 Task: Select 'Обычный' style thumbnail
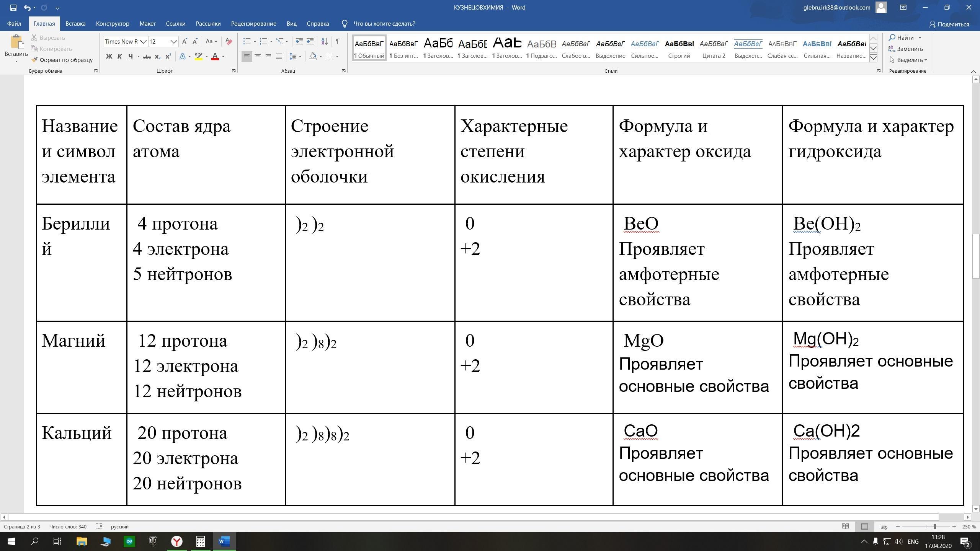pyautogui.click(x=369, y=48)
